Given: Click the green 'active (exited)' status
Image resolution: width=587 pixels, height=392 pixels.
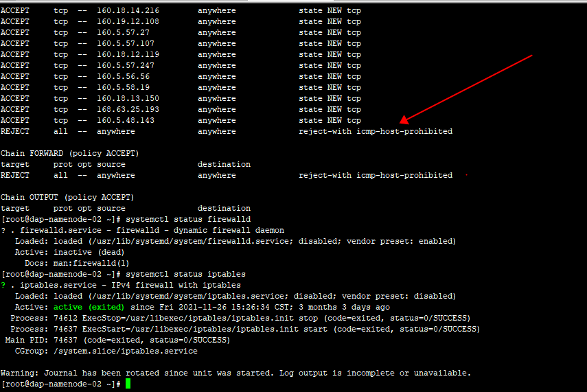Looking at the screenshot, I should (89, 307).
